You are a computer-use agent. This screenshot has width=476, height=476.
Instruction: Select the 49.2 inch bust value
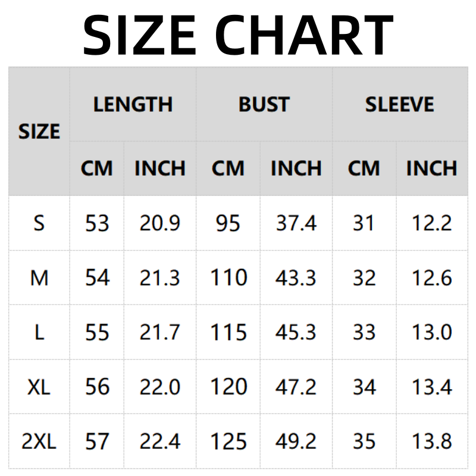click(x=296, y=441)
